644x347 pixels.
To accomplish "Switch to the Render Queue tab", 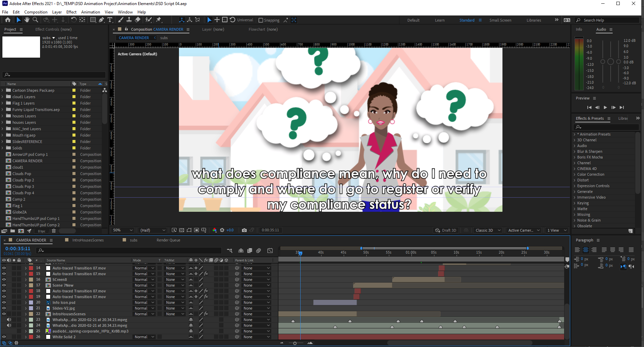I will [x=168, y=240].
